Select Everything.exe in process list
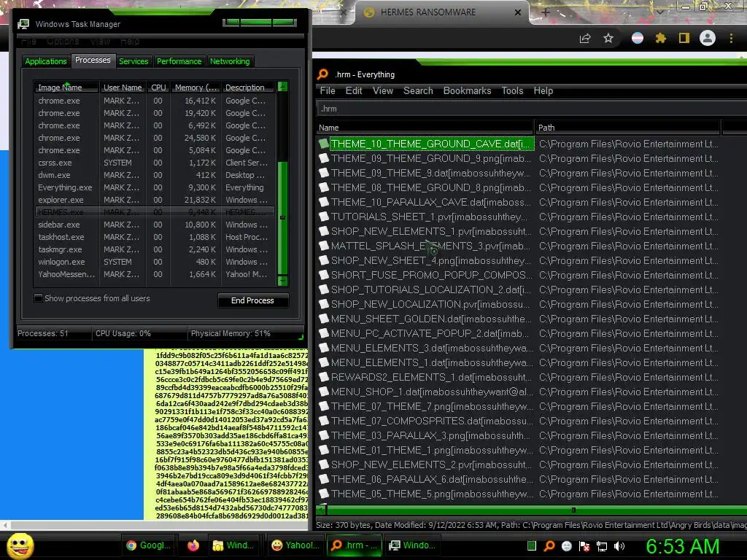Image resolution: width=747 pixels, height=560 pixels. pyautogui.click(x=155, y=187)
